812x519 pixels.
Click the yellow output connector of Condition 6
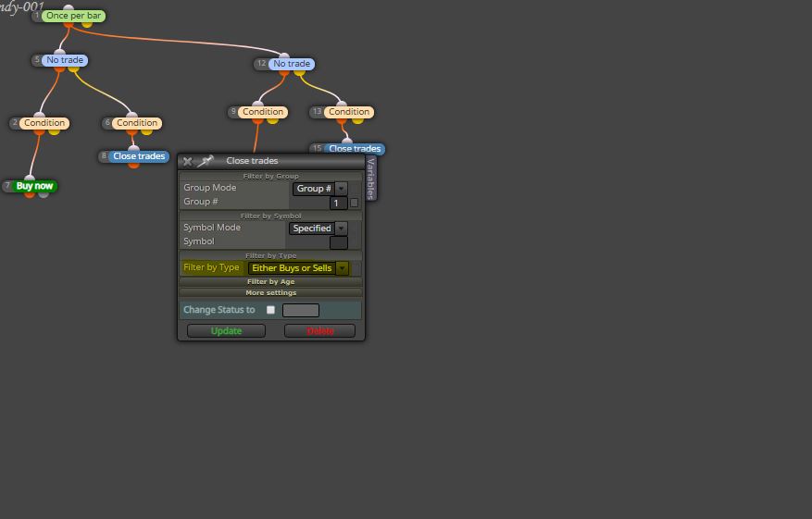tap(146, 131)
